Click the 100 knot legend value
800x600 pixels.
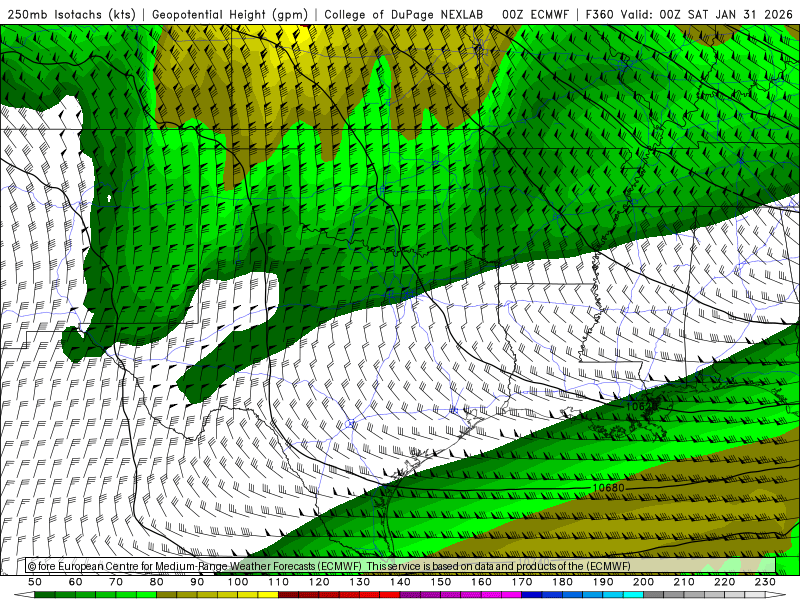click(x=237, y=582)
